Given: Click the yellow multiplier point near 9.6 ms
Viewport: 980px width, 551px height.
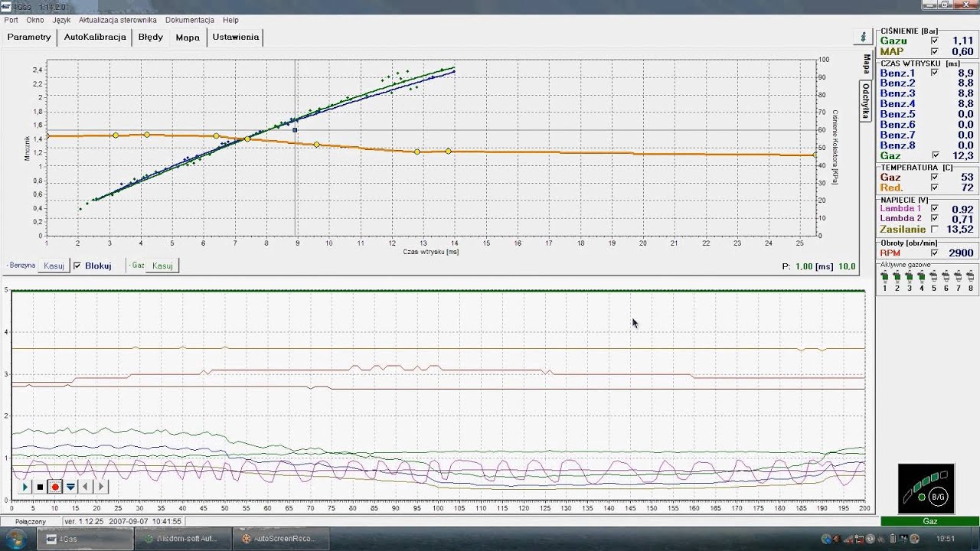Looking at the screenshot, I should (x=317, y=145).
